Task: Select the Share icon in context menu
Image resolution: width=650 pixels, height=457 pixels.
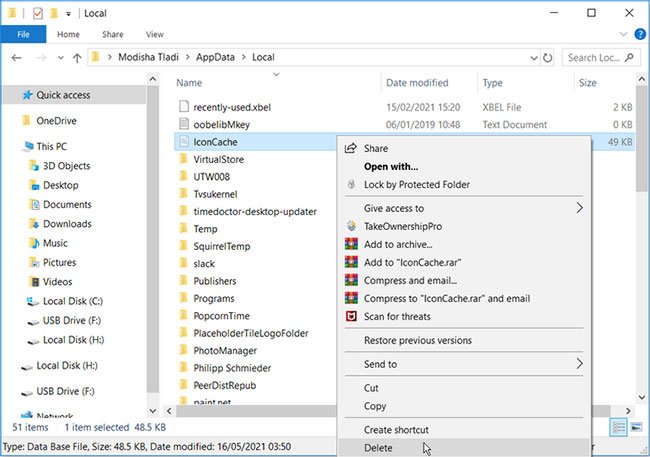Action: 351,148
